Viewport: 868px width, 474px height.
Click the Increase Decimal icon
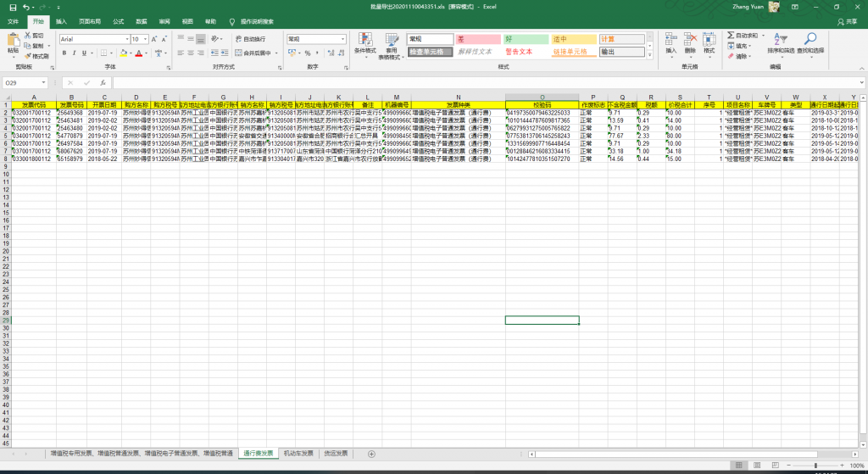pyautogui.click(x=331, y=53)
